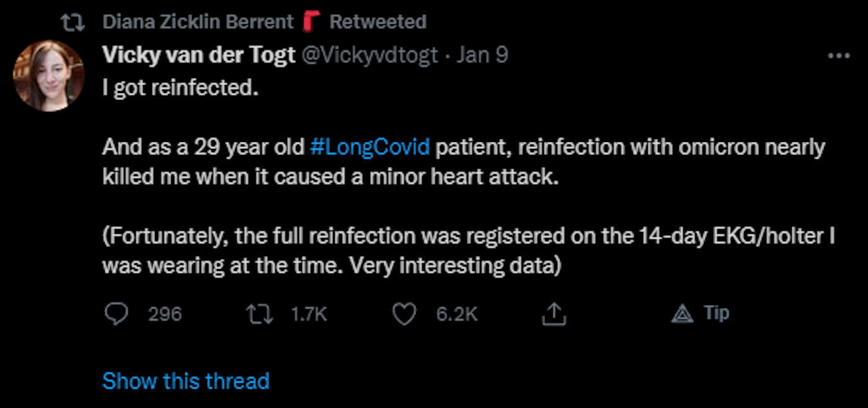The image size is (868, 408).
Task: Click the 296 replies count
Action: 165,314
